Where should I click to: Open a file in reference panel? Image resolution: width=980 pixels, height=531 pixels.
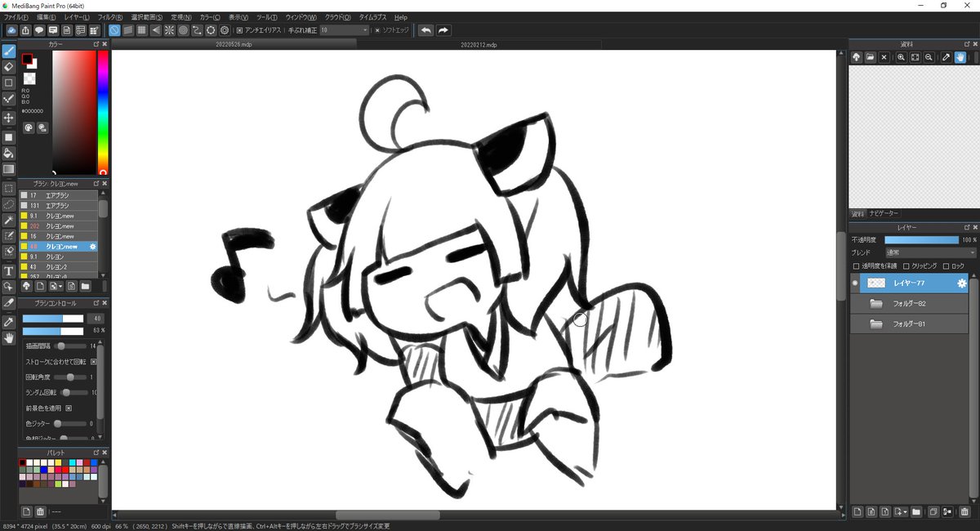pos(871,57)
